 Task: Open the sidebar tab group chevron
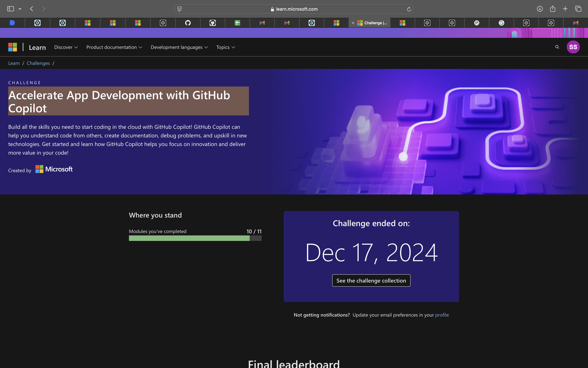[20, 9]
